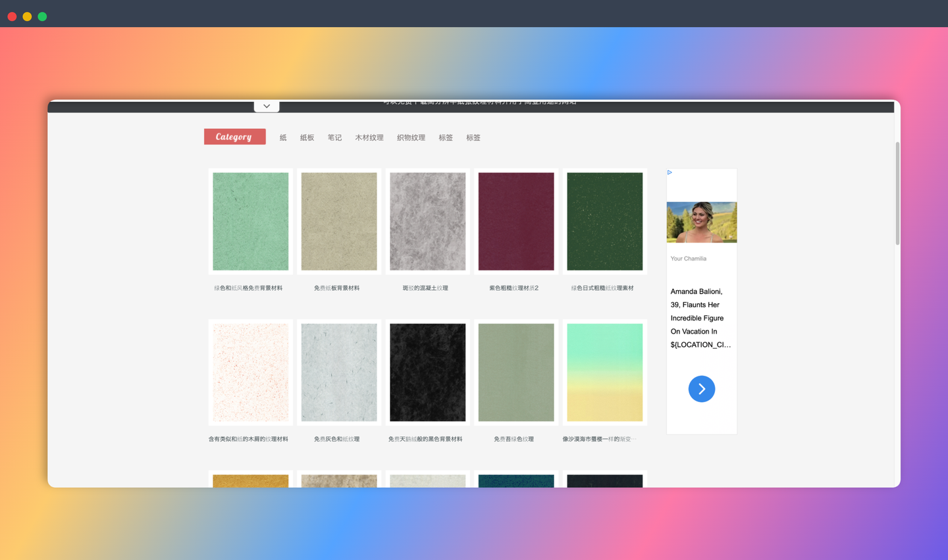948x560 pixels.
Task: Click the 像沙漠海市蜃楼一样的渐变 caption
Action: tap(600, 439)
